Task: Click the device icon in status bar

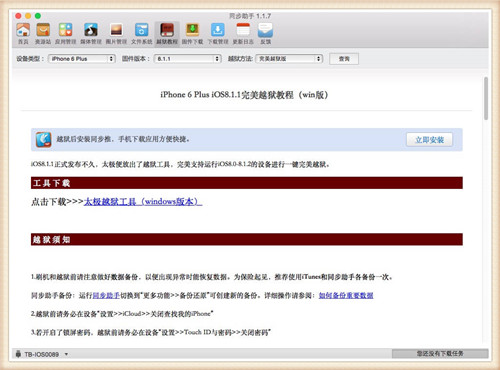Action: [x=18, y=354]
